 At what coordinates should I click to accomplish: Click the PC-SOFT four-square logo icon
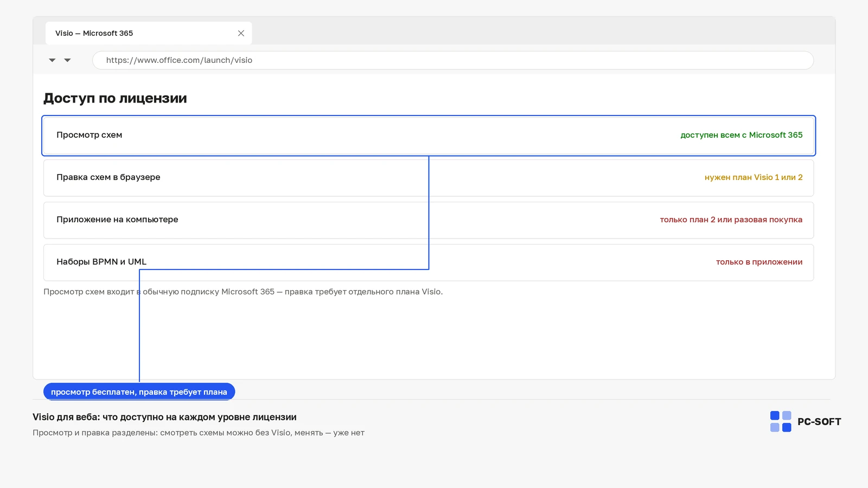(781, 421)
